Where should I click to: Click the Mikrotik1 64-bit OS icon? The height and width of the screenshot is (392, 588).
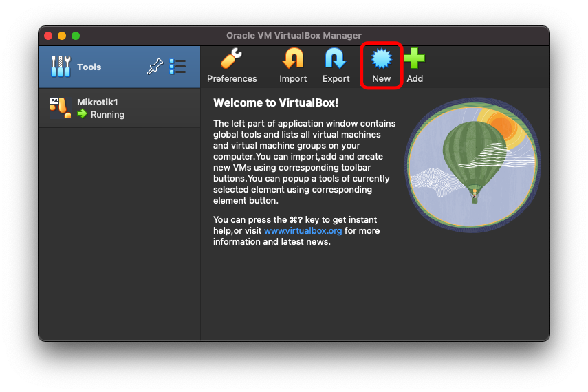(x=60, y=108)
